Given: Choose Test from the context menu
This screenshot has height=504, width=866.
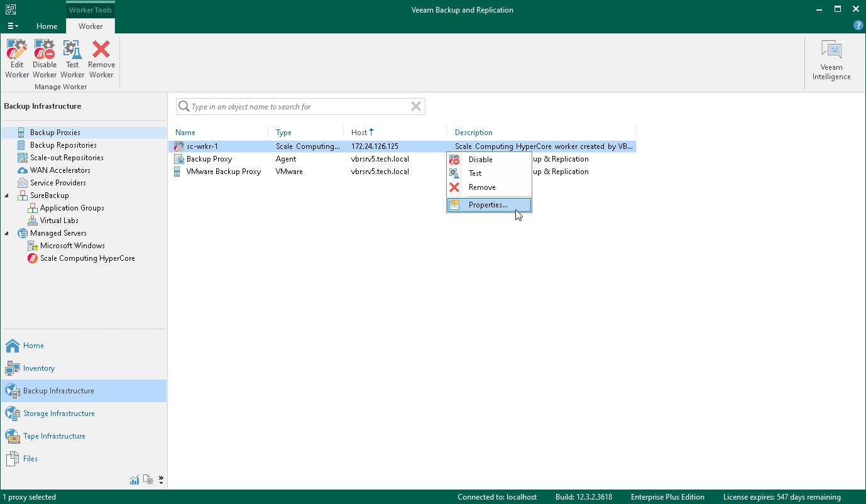Looking at the screenshot, I should 489,173.
